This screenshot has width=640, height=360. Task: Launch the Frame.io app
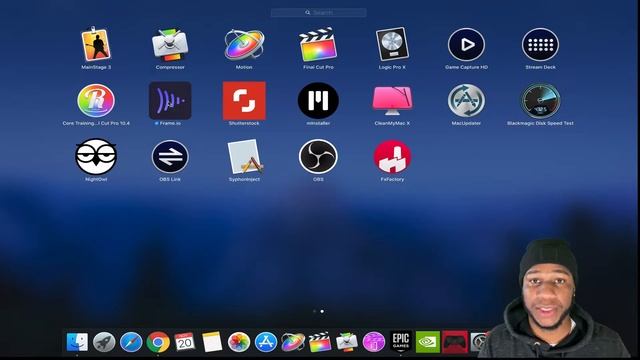tap(170, 100)
